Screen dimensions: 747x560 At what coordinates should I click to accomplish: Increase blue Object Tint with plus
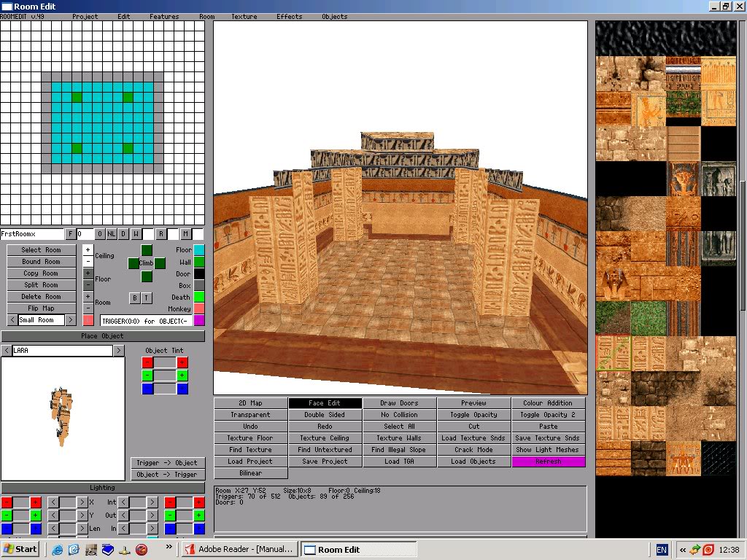(182, 389)
